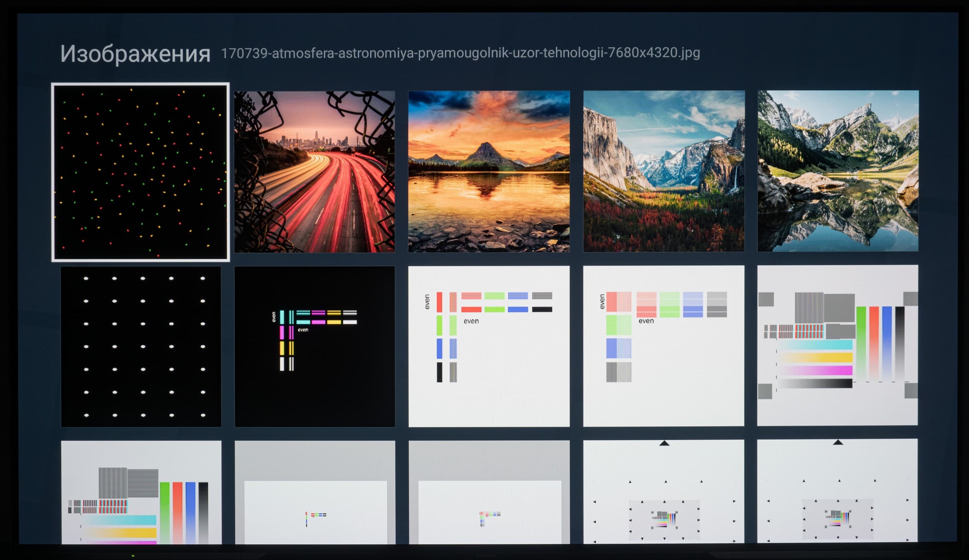Open the highway light trails photo

[314, 172]
